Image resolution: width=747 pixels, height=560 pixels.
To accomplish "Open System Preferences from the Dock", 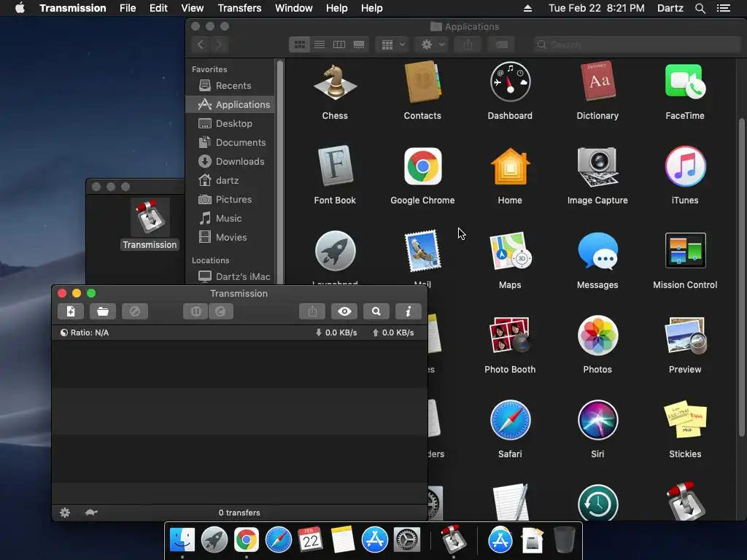I will pyautogui.click(x=406, y=540).
